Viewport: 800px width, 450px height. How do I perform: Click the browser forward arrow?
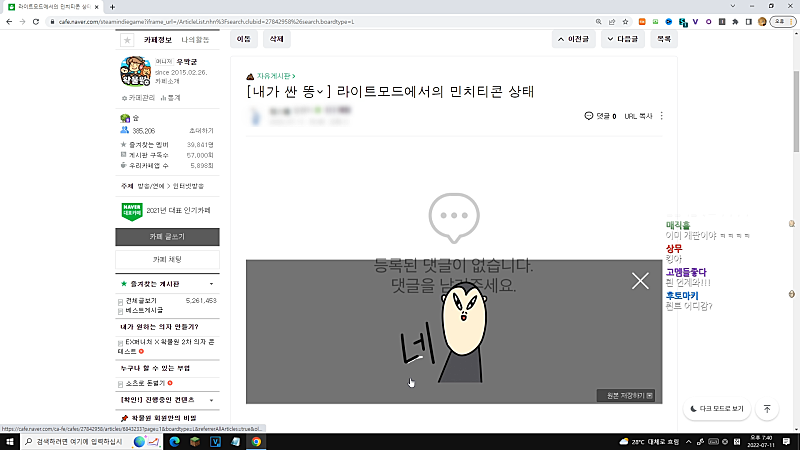pyautogui.click(x=22, y=21)
